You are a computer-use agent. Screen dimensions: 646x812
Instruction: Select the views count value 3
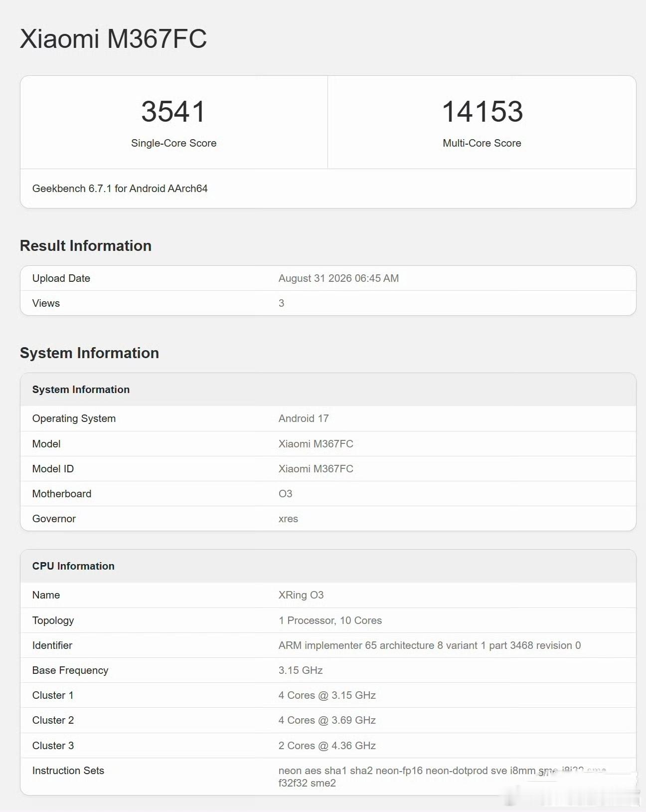(281, 303)
